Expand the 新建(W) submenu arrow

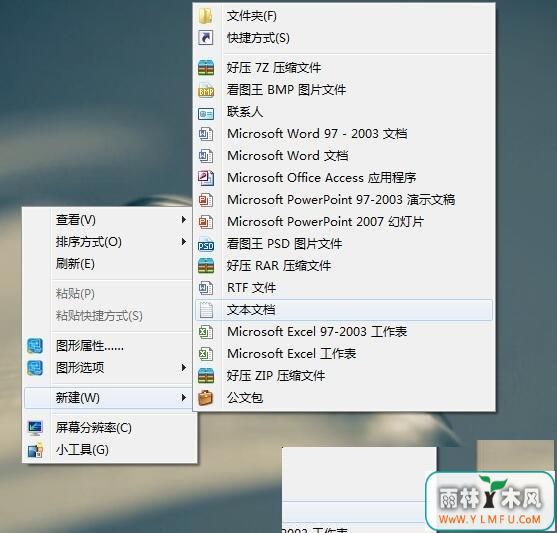point(183,397)
